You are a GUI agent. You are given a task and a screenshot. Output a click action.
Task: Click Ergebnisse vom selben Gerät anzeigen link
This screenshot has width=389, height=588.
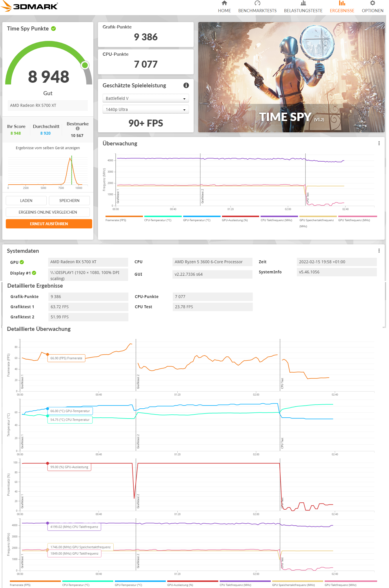(x=48, y=148)
